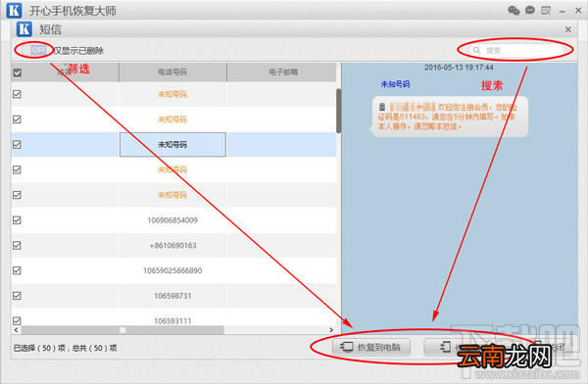
Task: Close the 开心手机恢复大师 main window
Action: (578, 11)
